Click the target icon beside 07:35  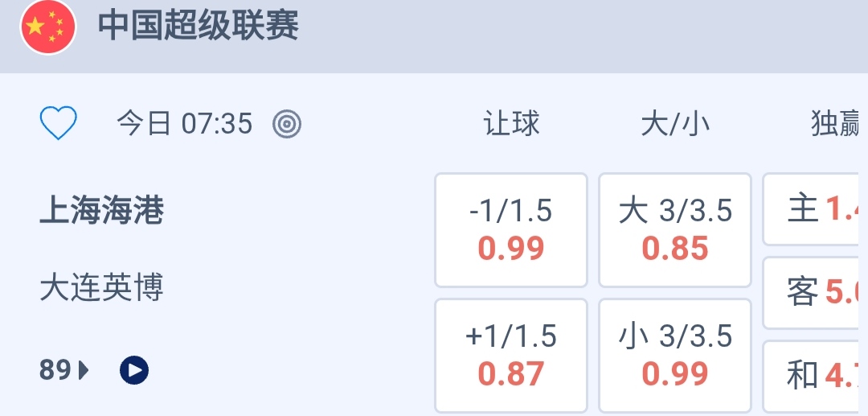(287, 124)
